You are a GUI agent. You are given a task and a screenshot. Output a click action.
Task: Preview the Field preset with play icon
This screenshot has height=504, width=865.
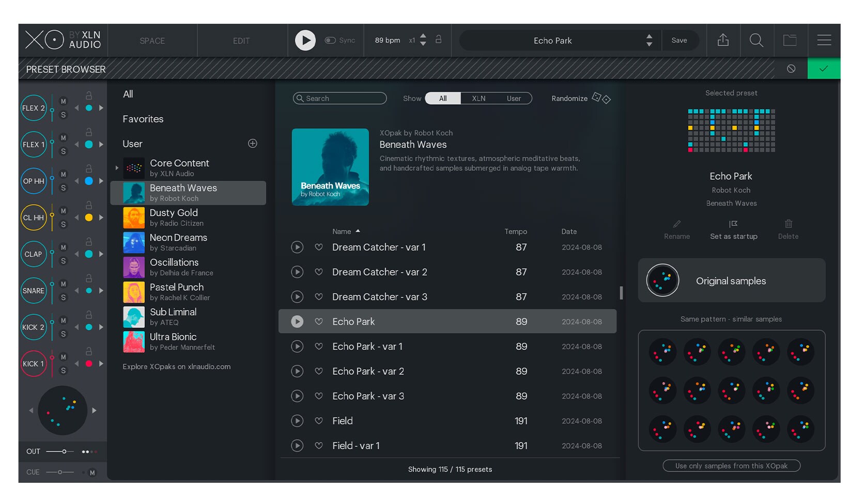[297, 421]
